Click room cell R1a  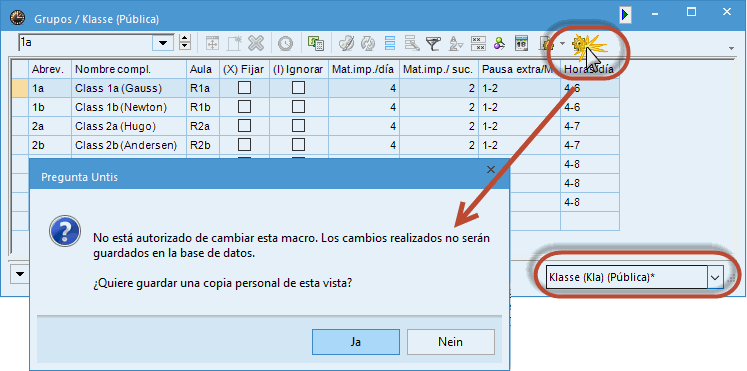203,88
